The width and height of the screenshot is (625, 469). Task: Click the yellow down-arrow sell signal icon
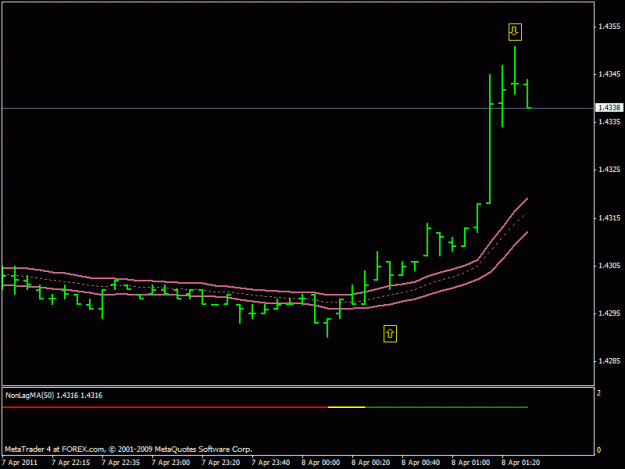coord(515,32)
